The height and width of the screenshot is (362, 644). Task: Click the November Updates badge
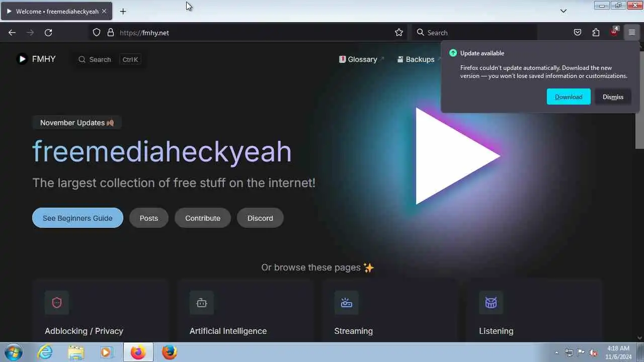(77, 123)
